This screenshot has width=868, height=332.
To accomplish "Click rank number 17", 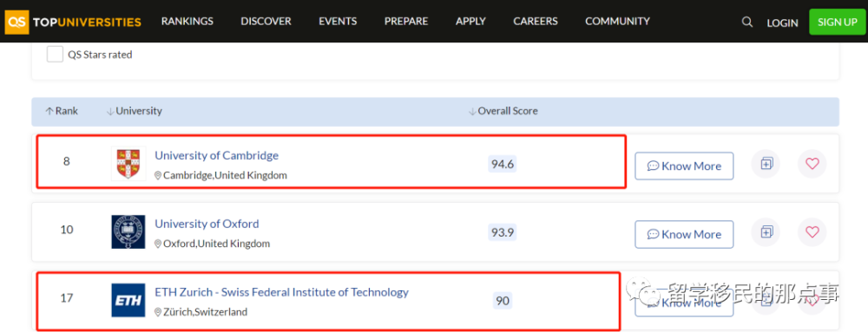I will (67, 298).
